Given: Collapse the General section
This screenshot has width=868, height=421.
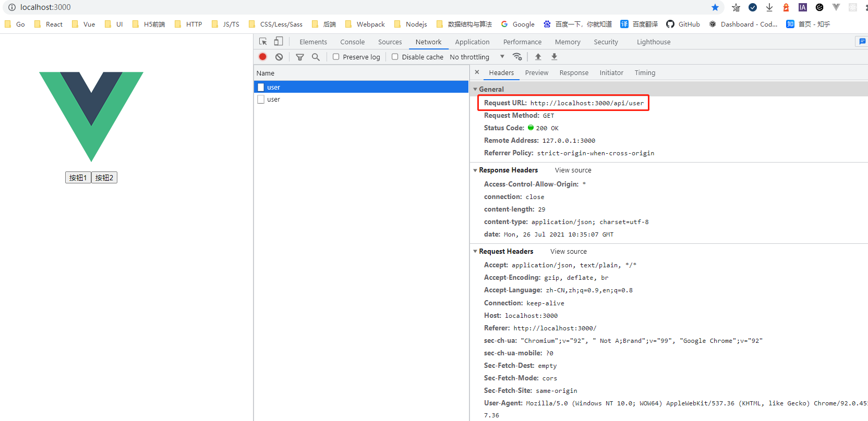Looking at the screenshot, I should pos(475,89).
